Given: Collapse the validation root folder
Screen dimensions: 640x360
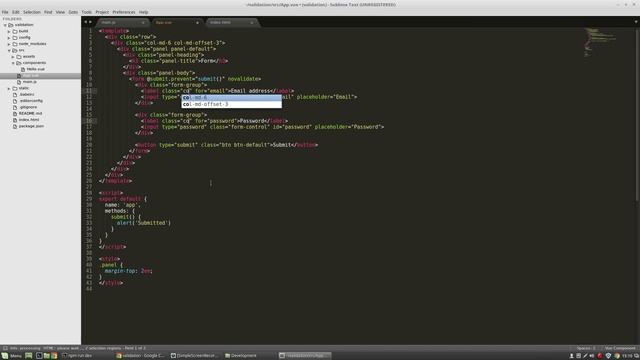Looking at the screenshot, I should (x=5, y=25).
